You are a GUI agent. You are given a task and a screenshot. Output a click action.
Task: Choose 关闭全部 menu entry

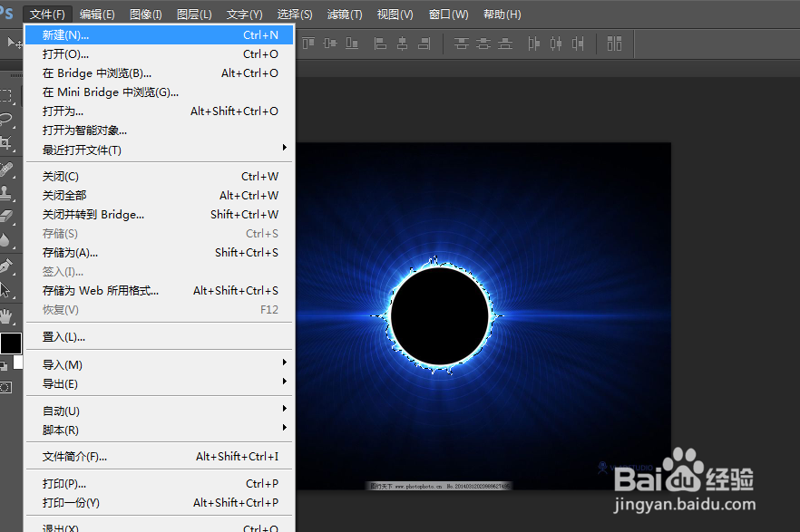160,195
